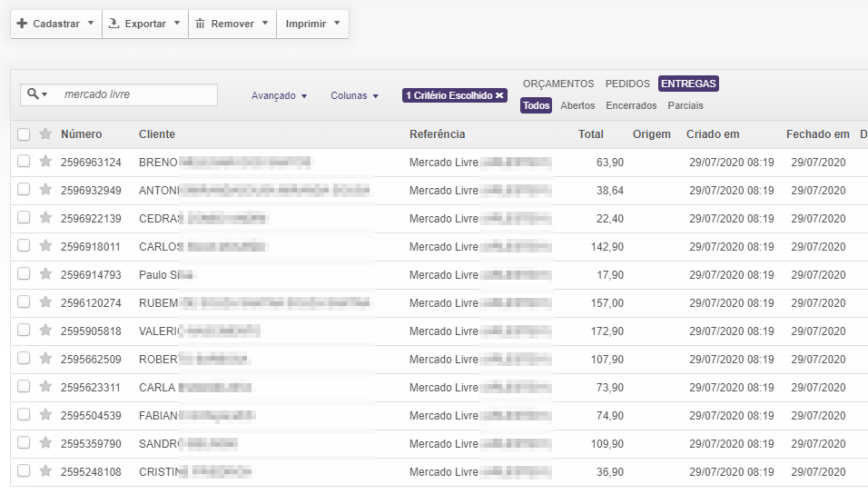Screen dimensions: 868x504
Task: Open the Colunas dropdown
Action: click(x=354, y=95)
